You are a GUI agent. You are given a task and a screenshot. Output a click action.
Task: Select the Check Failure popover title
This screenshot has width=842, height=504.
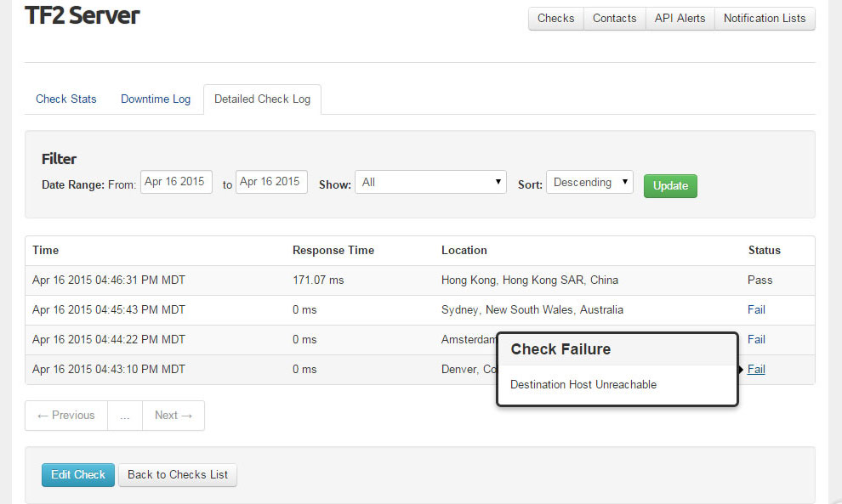click(x=560, y=349)
